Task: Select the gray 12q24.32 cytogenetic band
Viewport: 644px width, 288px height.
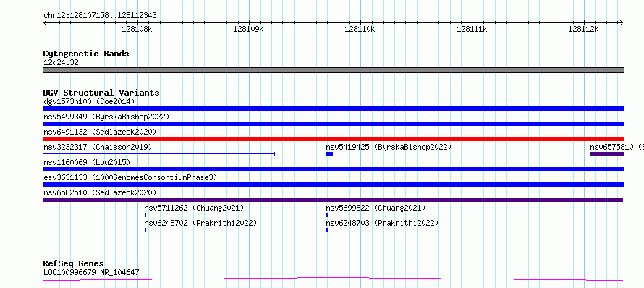Action: (x=333, y=70)
